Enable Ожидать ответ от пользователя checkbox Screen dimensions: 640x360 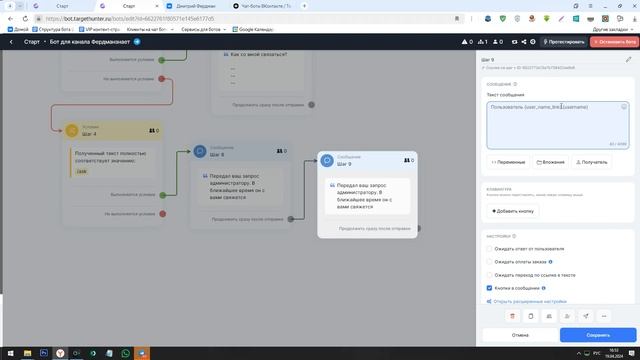click(x=489, y=249)
